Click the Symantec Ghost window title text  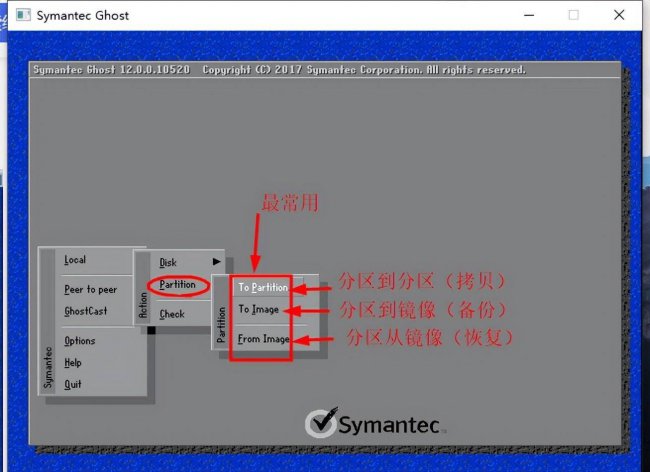coord(83,16)
